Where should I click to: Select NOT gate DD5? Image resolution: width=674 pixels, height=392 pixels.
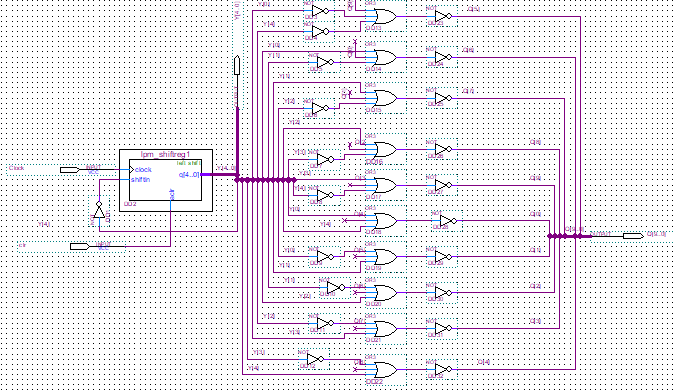(x=325, y=62)
